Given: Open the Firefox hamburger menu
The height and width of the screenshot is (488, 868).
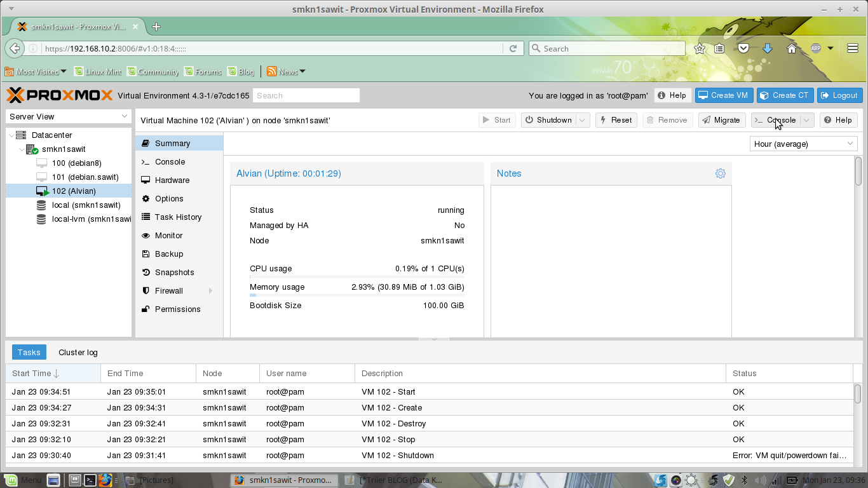Looking at the screenshot, I should (853, 48).
